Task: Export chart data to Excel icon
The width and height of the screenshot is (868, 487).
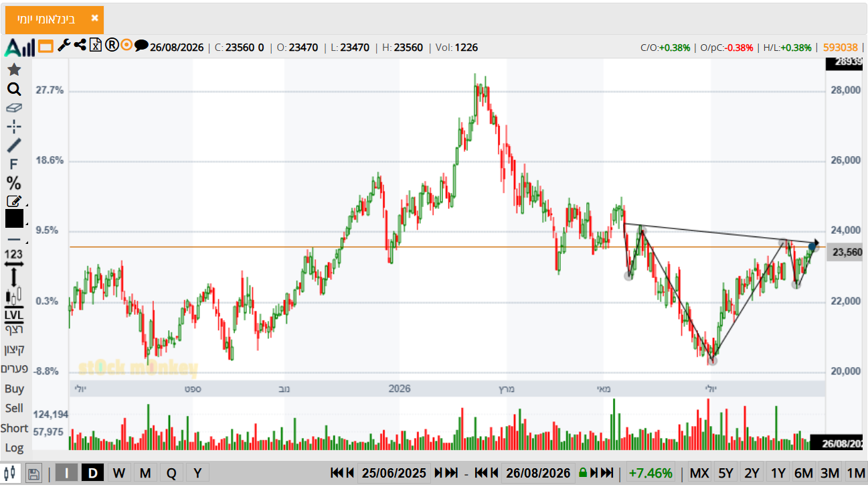Action: pos(96,46)
